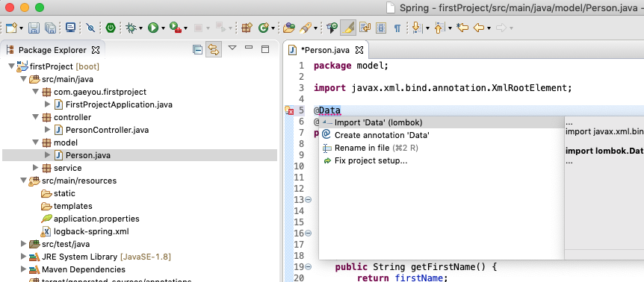This screenshot has width=644, height=282.
Task: Click the New Java Package icon
Action: tap(247, 28)
